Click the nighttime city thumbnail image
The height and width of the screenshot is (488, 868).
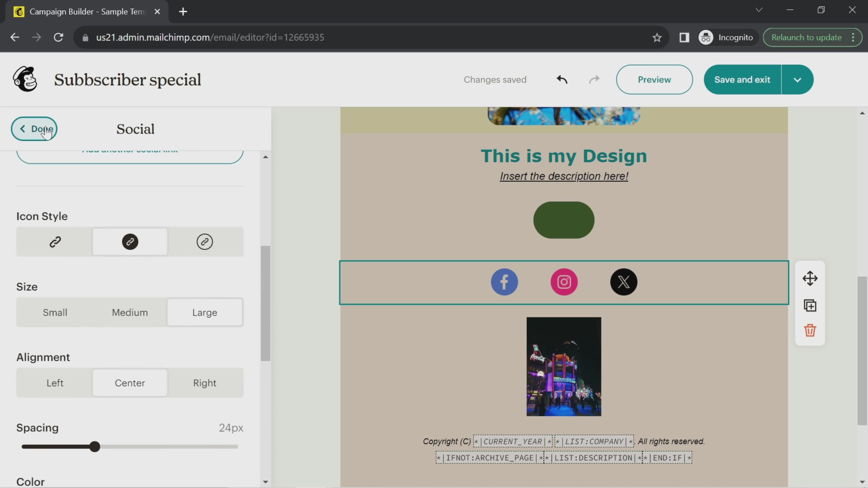563,366
